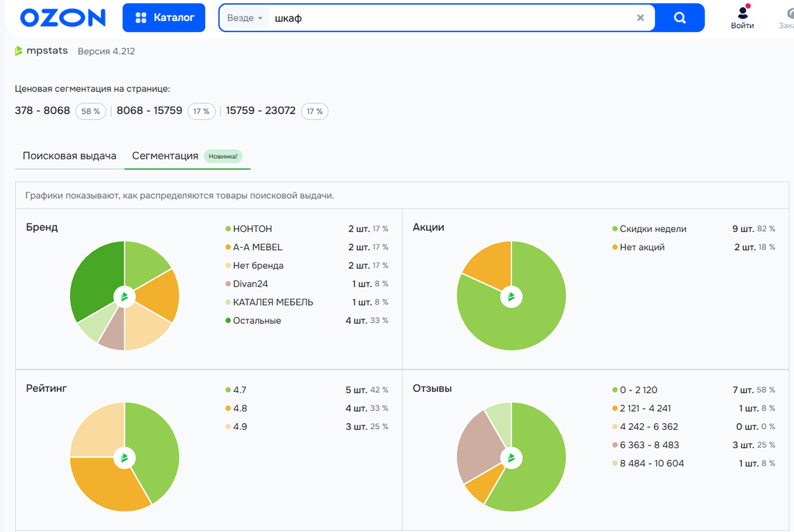Select the Сегментация tab
Viewport: 794px width, 532px height.
[165, 156]
